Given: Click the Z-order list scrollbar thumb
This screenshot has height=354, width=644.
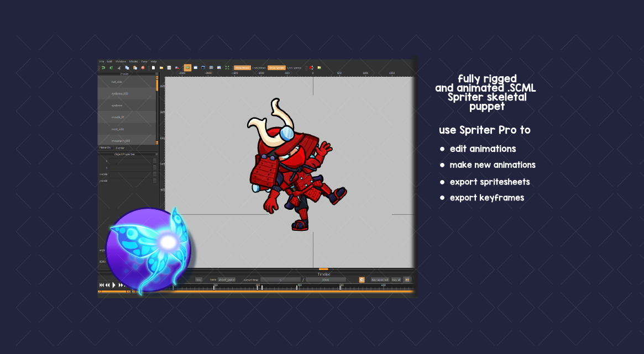Looking at the screenshot, I should pyautogui.click(x=157, y=85).
